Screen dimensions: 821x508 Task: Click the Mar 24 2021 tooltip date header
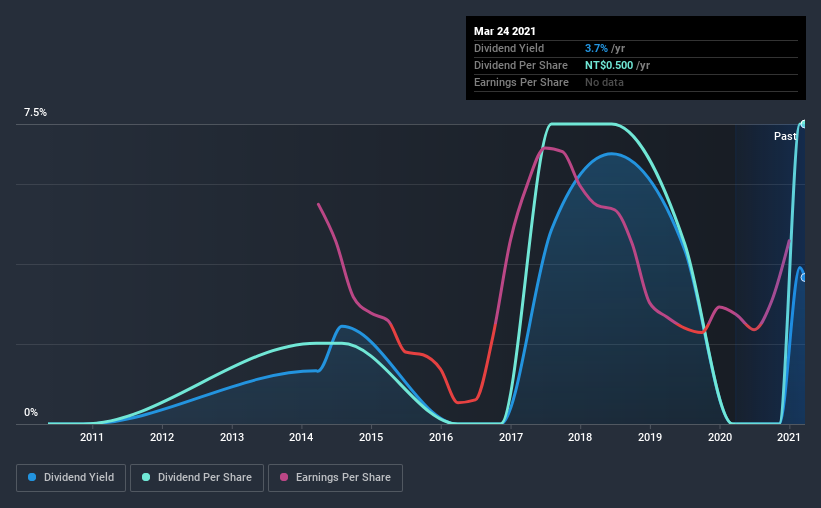(x=505, y=31)
